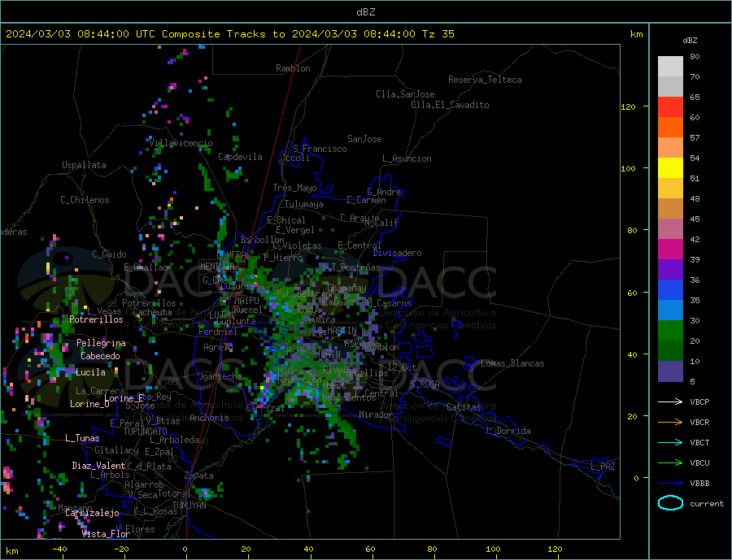Screen dimensions: 732x560
Task: Click the Reserva_Telteca map label
Action: (x=485, y=80)
